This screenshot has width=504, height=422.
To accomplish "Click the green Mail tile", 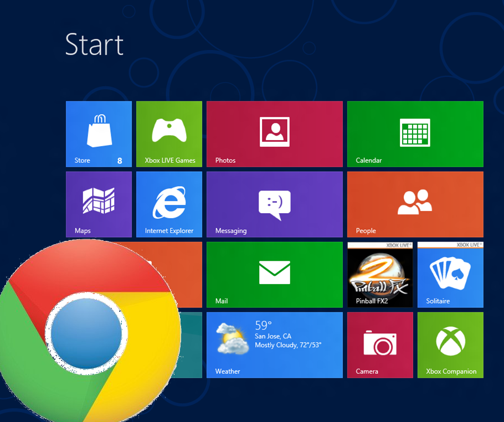I will 274,274.
